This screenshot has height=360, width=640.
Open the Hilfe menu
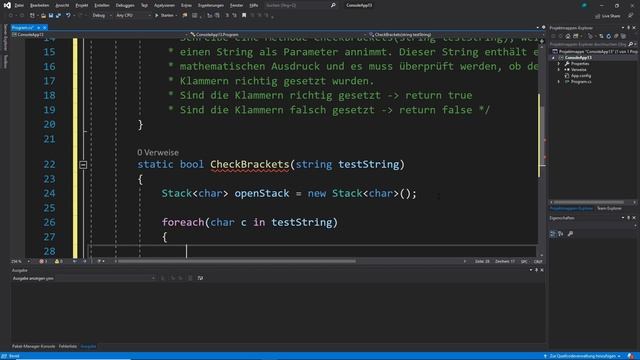coord(253,5)
